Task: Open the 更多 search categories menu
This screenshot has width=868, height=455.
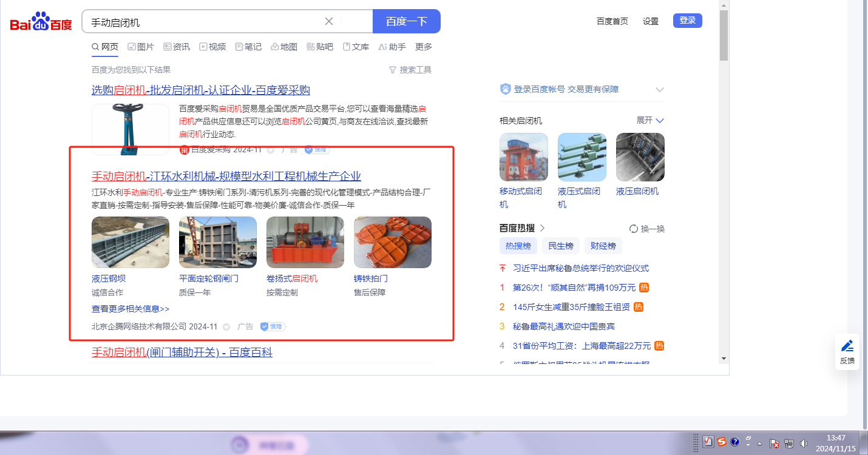Action: click(x=424, y=47)
